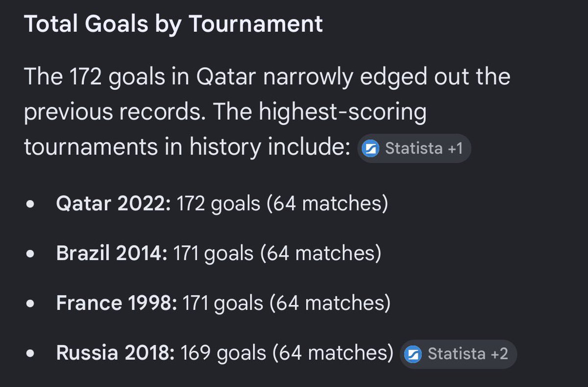Select the "Total Goals by Tournament" heading
588x387 pixels.
(173, 24)
